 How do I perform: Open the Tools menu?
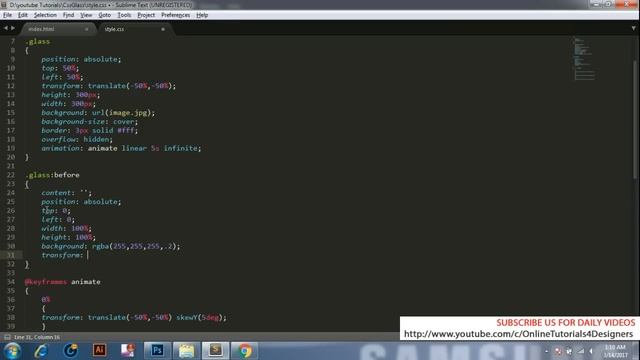coord(124,15)
